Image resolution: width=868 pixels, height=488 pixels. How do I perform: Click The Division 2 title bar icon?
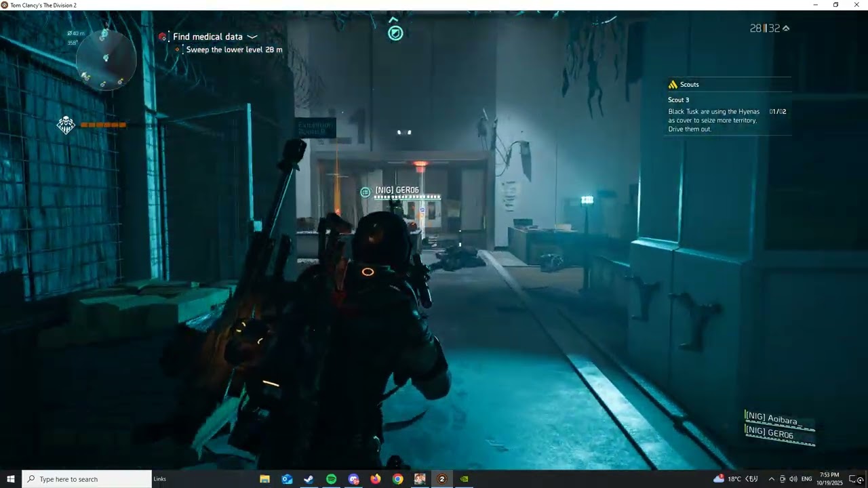tap(5, 5)
